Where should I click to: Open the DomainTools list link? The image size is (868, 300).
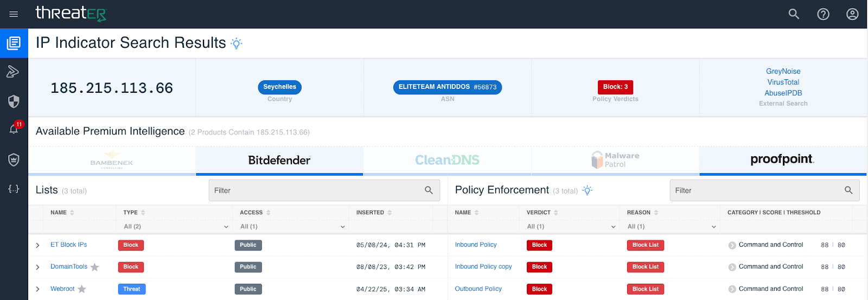[69, 266]
